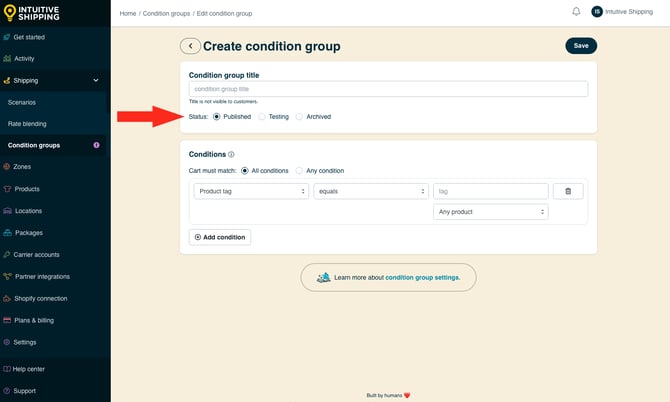Screen dimensions: 670x402
Task: Click the IS account avatar
Action: (x=597, y=12)
